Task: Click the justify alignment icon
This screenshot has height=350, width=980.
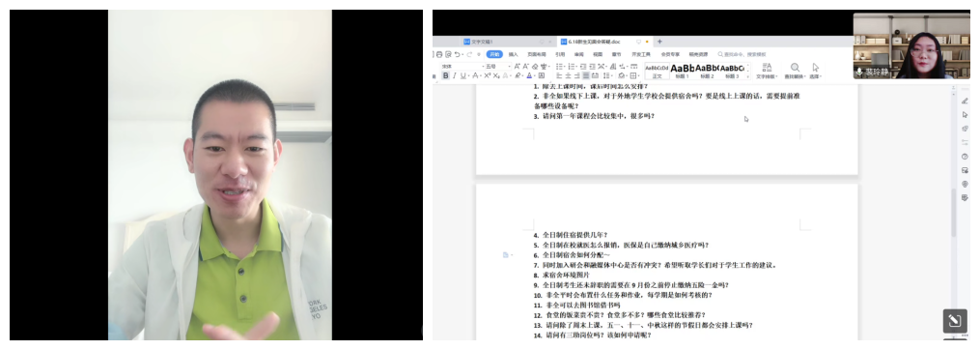Action: pos(586,75)
